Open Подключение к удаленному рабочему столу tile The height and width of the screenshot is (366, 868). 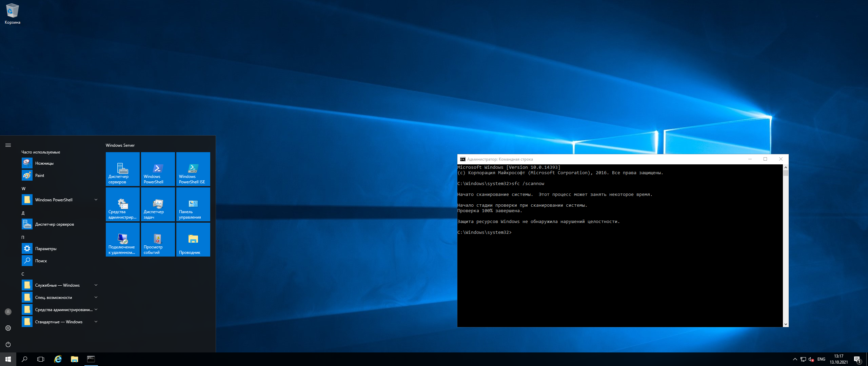pos(123,240)
